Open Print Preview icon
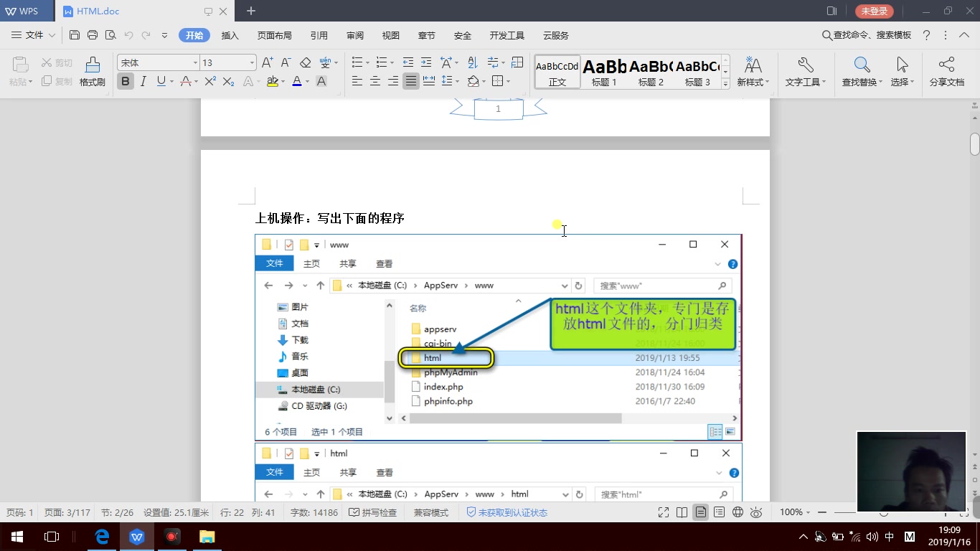This screenshot has width=980, height=551. pyautogui.click(x=110, y=35)
